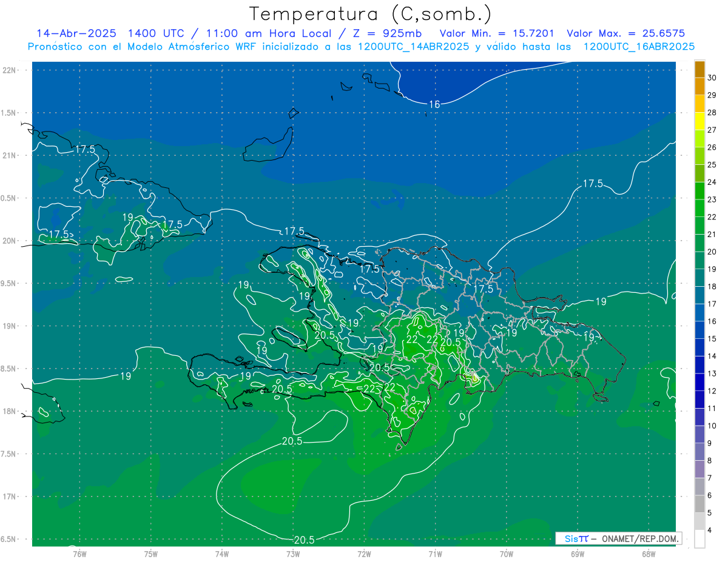The height and width of the screenshot is (562, 728).
Task: Pick the teal swatch between 19 and 20
Action: [699, 260]
